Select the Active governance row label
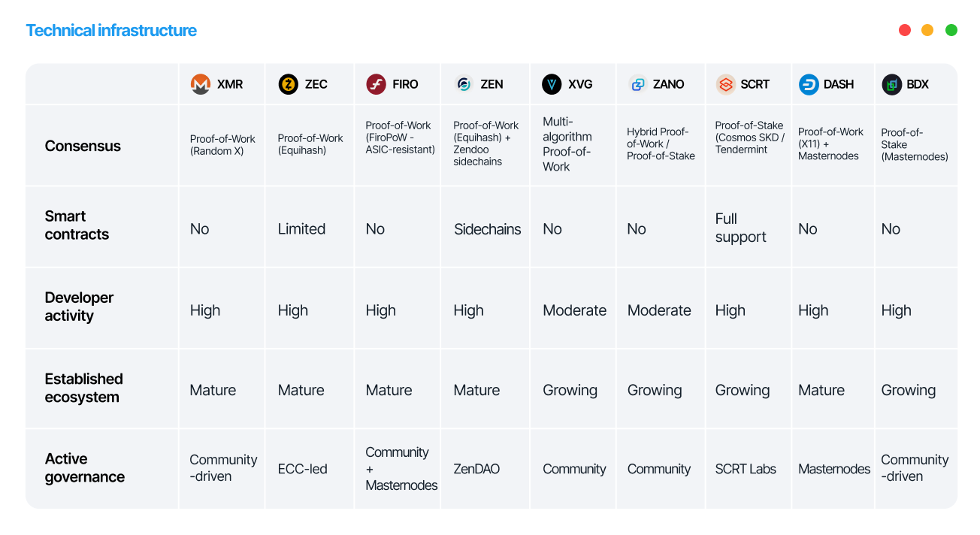 [x=85, y=467]
